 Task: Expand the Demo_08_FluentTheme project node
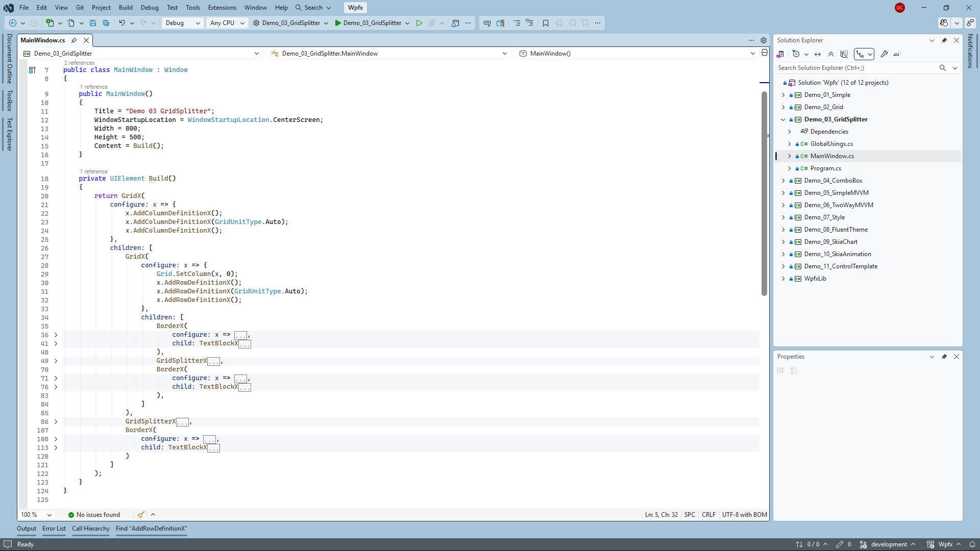pyautogui.click(x=783, y=230)
